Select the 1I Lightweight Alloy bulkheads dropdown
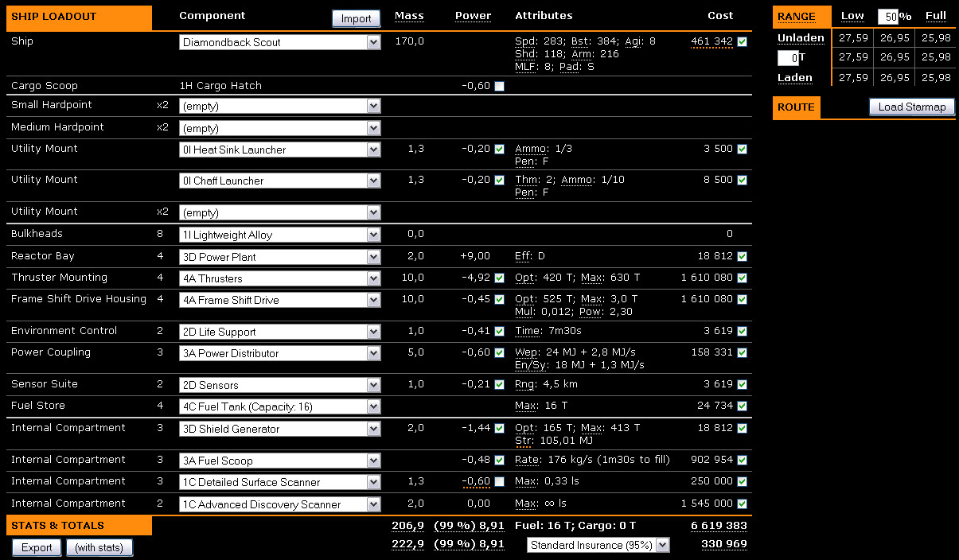Viewport: 959px width, 560px height. pyautogui.click(x=279, y=235)
